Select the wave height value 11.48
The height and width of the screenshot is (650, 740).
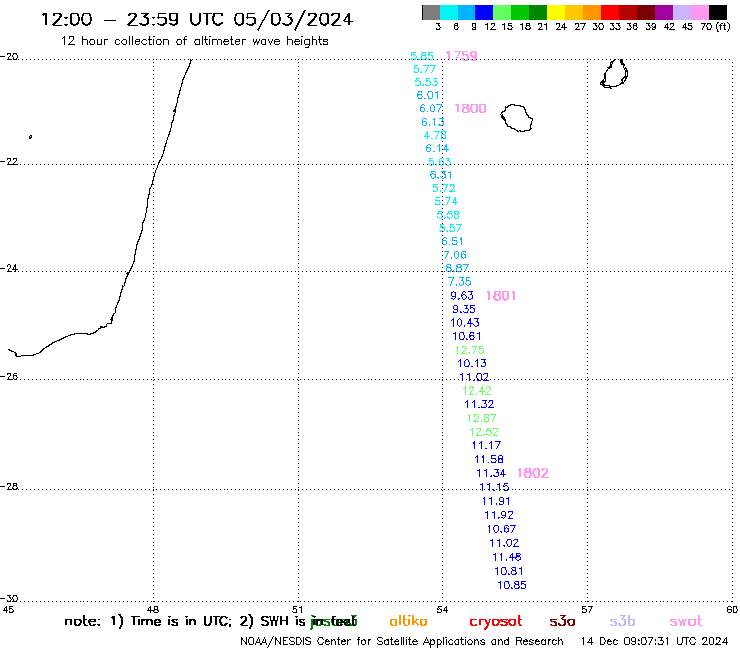(507, 557)
